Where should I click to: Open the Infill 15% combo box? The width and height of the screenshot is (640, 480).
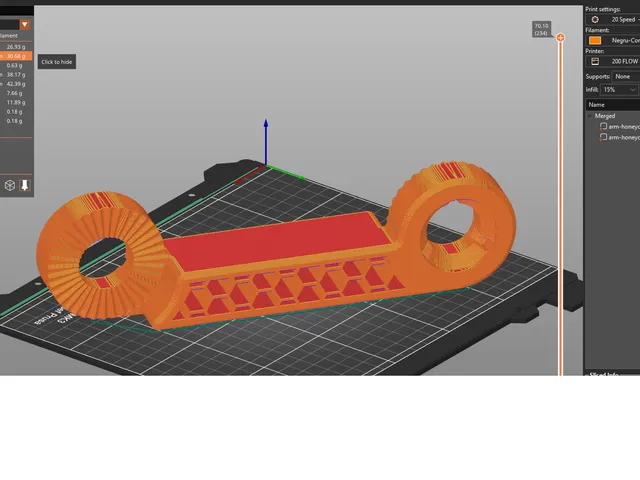click(619, 90)
